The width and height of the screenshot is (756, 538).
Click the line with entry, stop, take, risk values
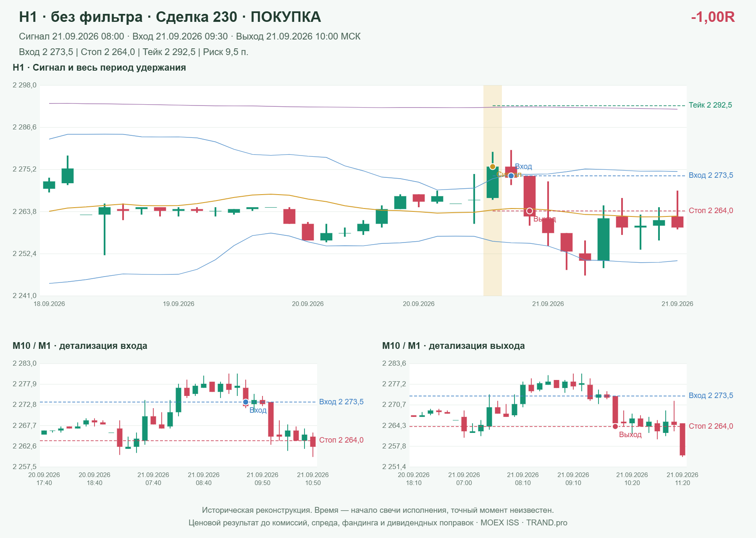tap(134, 52)
